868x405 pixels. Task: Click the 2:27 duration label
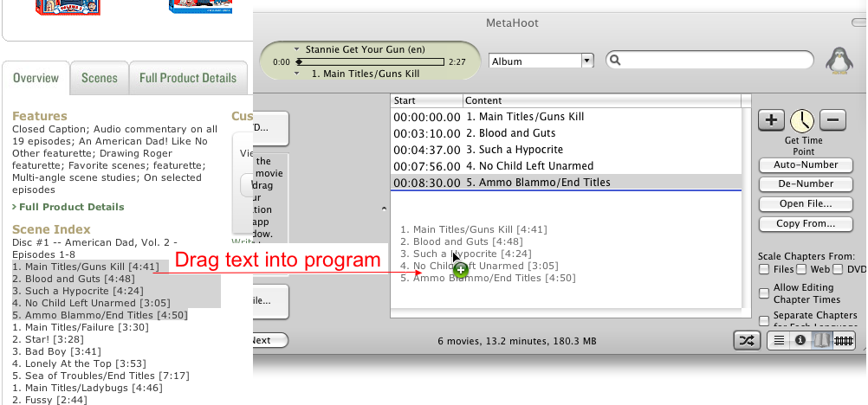tap(457, 62)
